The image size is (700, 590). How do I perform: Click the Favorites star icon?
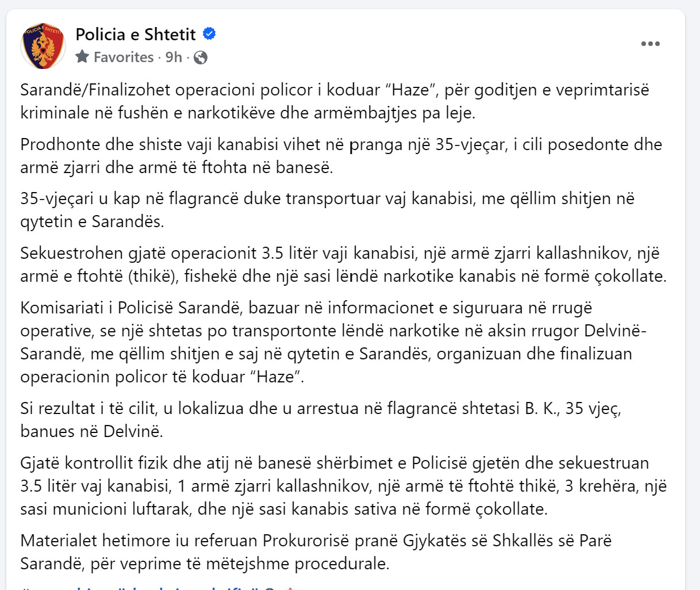pyautogui.click(x=82, y=56)
